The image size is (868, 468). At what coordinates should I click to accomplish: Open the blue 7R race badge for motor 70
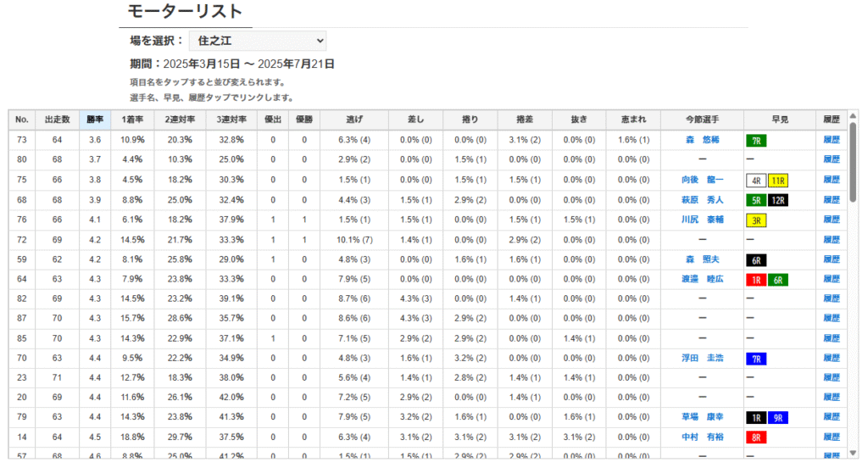coord(755,359)
